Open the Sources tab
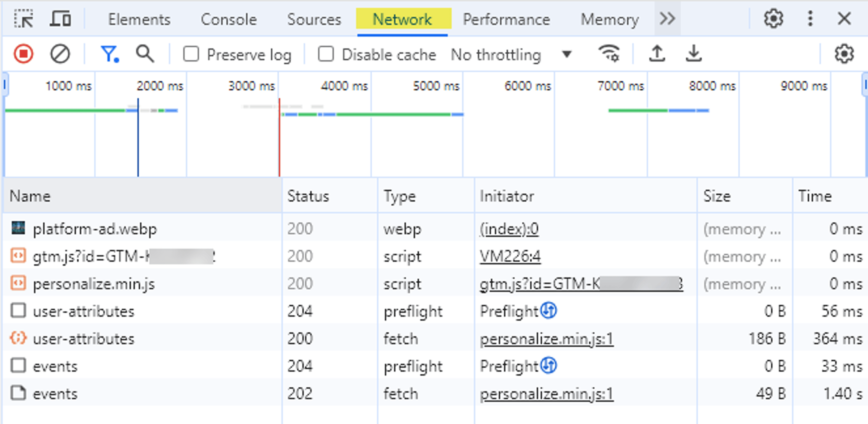The height and width of the screenshot is (424, 868). click(x=314, y=19)
